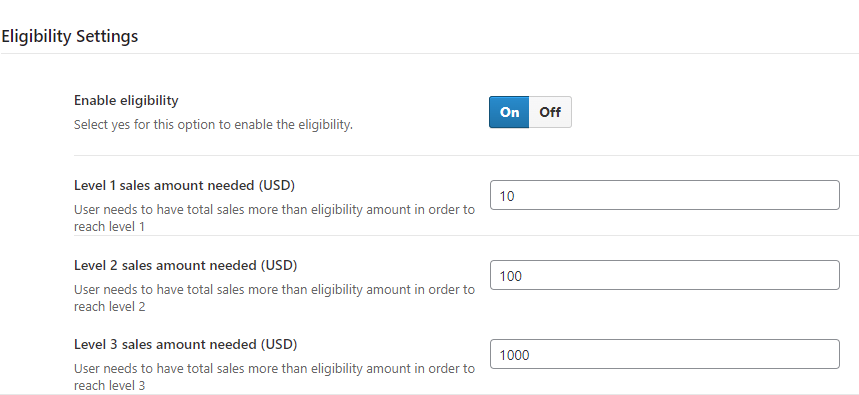This screenshot has height=395, width=859.
Task: Click the value 10 in the Level 1 field
Action: point(507,196)
